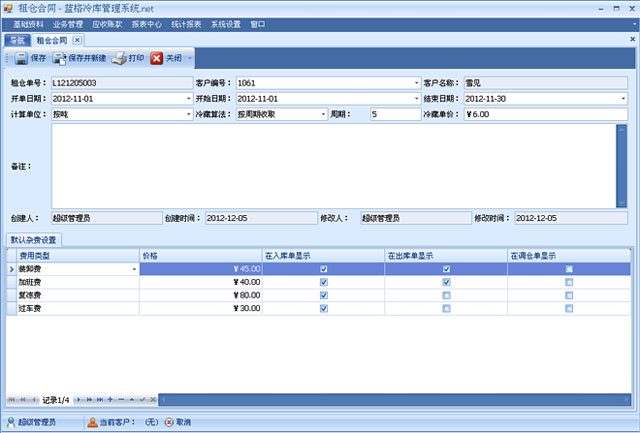
Task: Check 在调仓单显示 for 加班费
Action: coord(569,282)
